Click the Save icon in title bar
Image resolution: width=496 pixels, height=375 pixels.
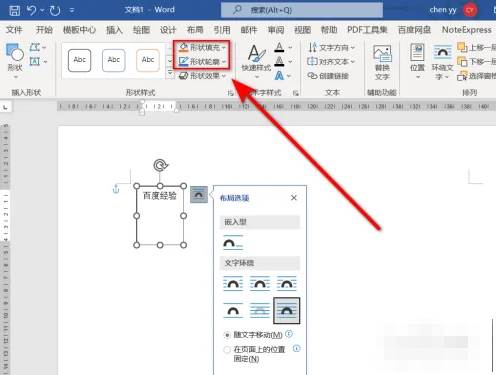(x=14, y=10)
